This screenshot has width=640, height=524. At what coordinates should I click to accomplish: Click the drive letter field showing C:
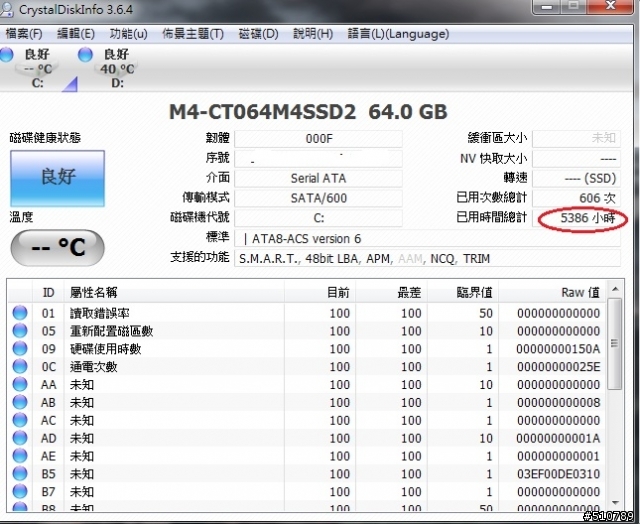[x=318, y=218]
